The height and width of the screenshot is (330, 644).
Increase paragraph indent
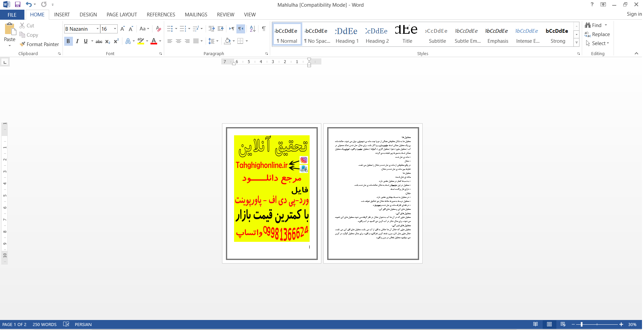click(x=212, y=29)
